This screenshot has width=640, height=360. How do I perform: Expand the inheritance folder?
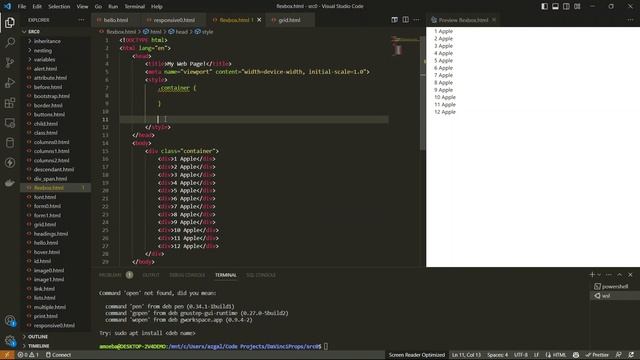[x=47, y=41]
